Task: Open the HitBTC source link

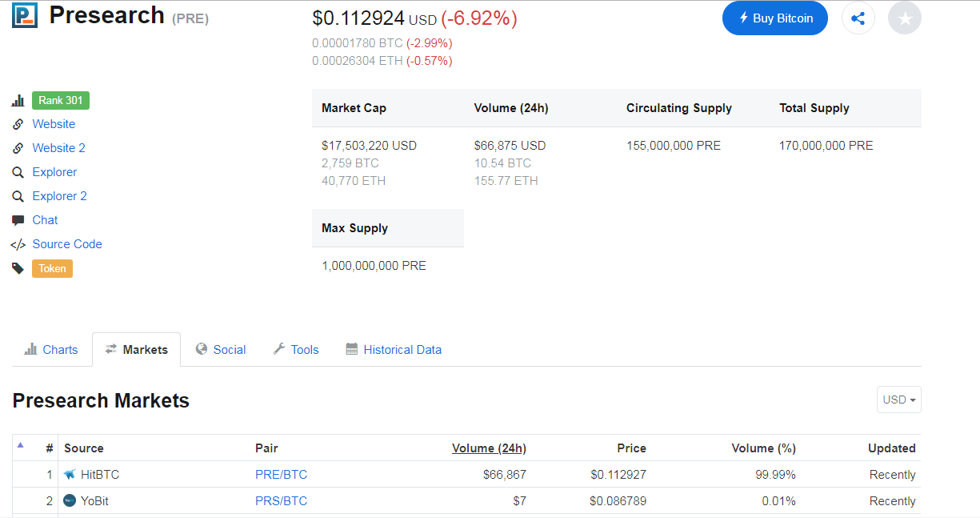Action: [x=100, y=475]
